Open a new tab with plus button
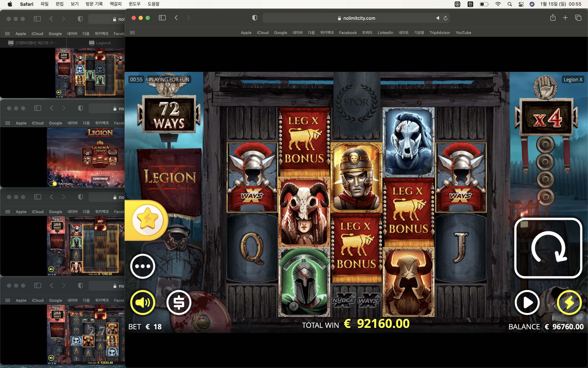 point(565,18)
